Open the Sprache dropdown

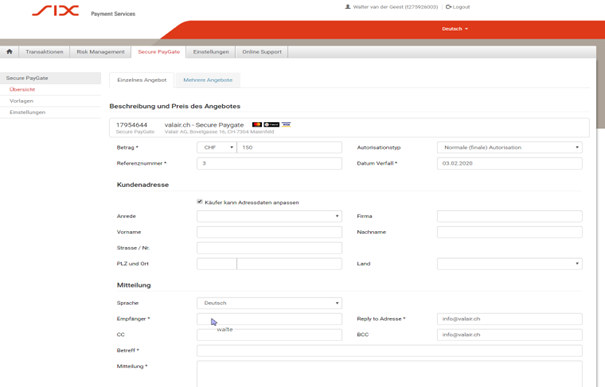(269, 303)
